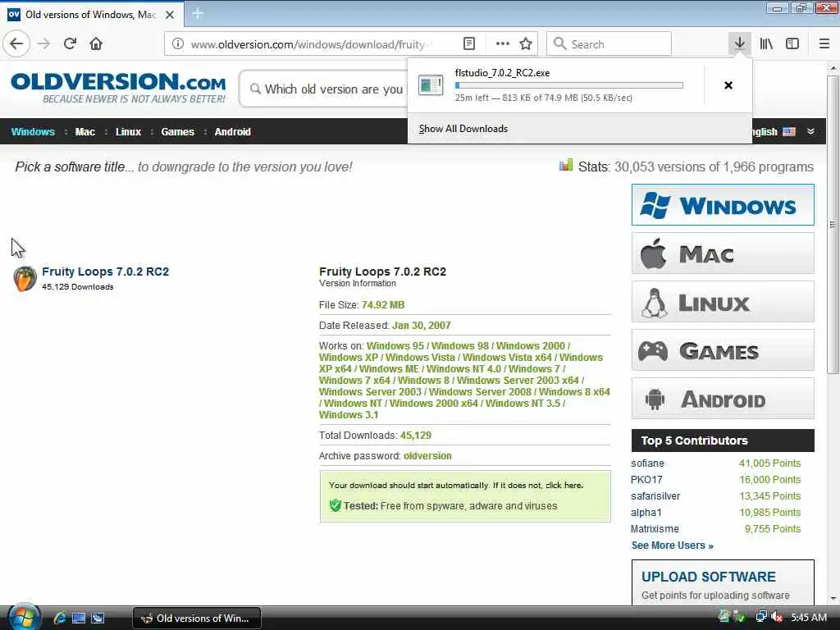
Task: Click the archive password oldversion
Action: point(427,456)
